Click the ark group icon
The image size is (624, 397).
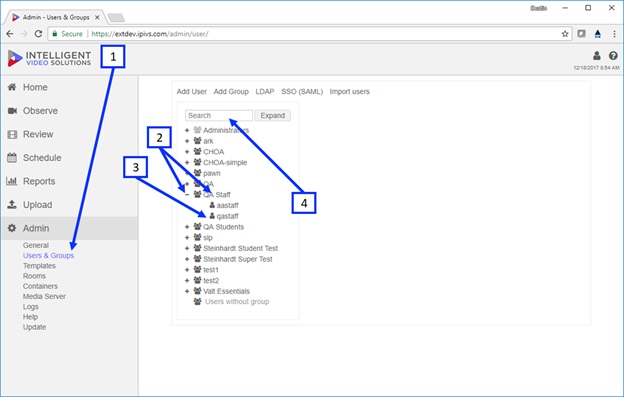pos(197,140)
